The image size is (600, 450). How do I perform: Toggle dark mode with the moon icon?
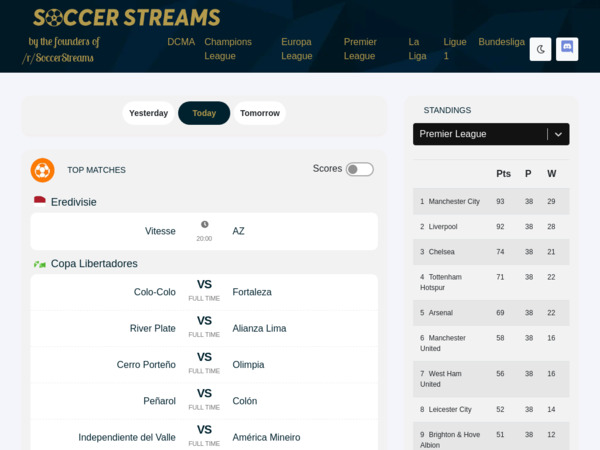pos(540,49)
